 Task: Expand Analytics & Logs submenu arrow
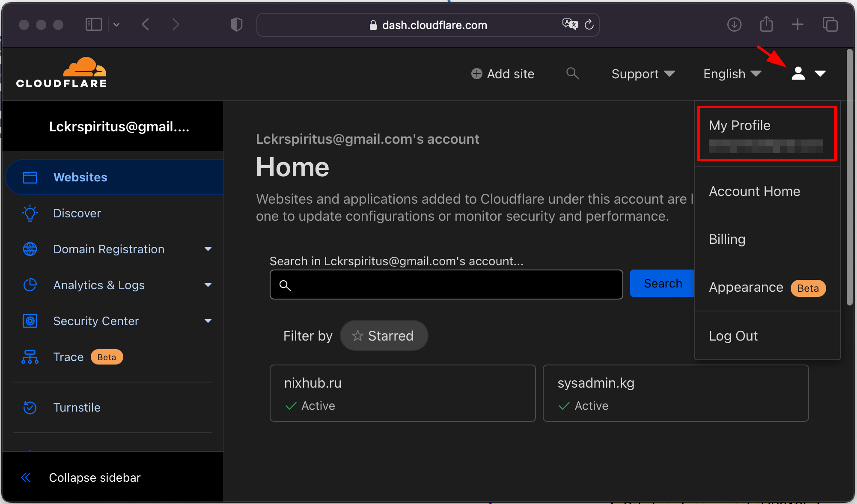click(208, 285)
